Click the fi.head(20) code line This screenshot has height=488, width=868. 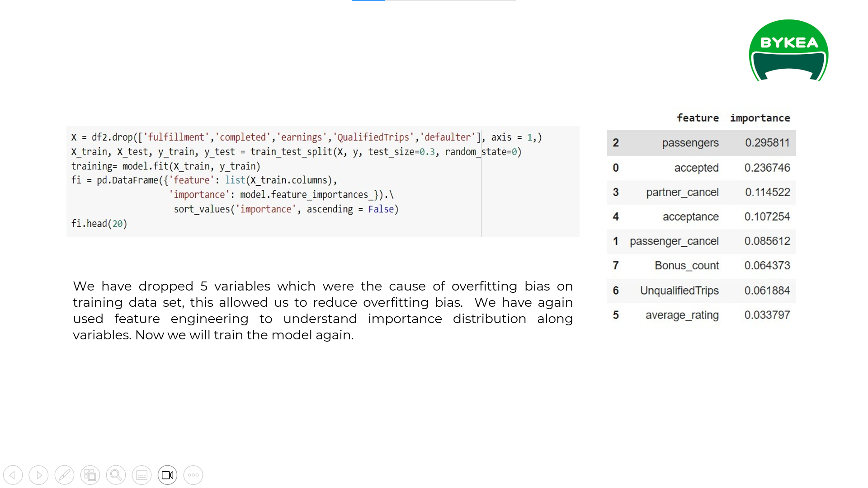[99, 223]
